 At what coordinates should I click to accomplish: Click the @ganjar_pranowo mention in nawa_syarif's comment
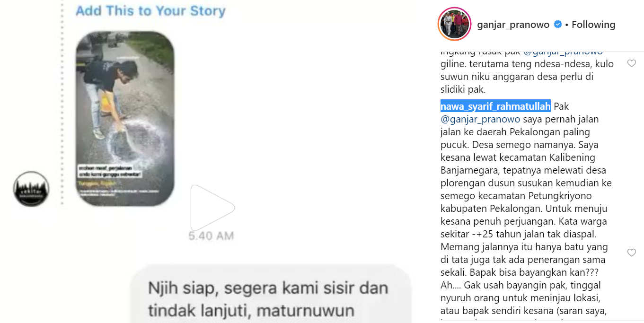click(480, 119)
